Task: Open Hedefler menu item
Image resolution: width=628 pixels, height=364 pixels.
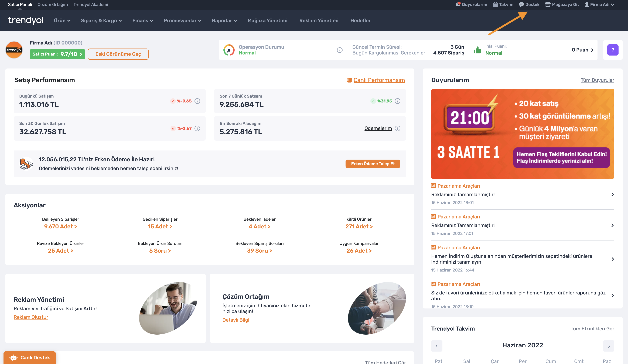Action: [x=360, y=20]
